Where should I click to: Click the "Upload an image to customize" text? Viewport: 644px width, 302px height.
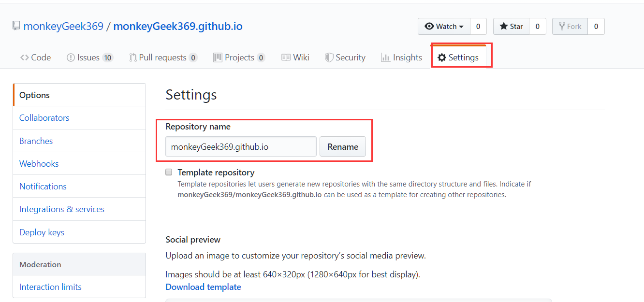[x=295, y=256]
